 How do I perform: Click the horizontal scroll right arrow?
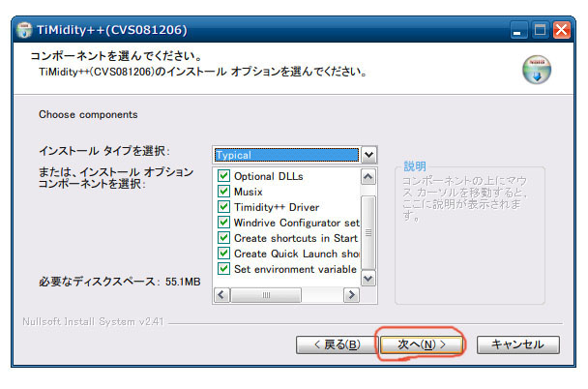pyautogui.click(x=351, y=295)
